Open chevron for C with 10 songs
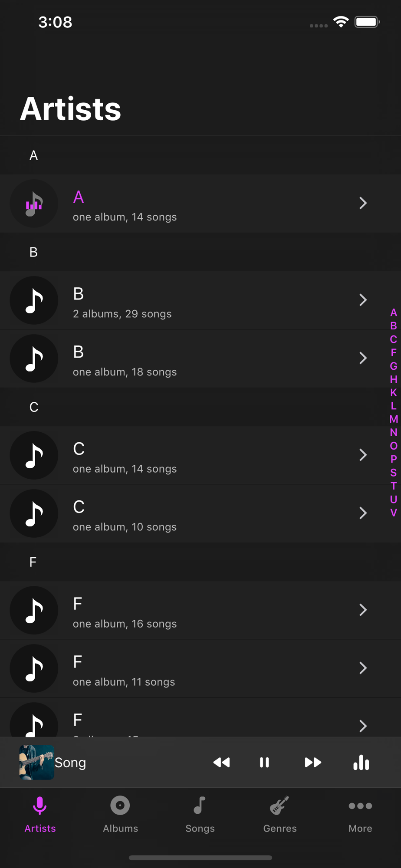401x868 pixels. [x=363, y=513]
